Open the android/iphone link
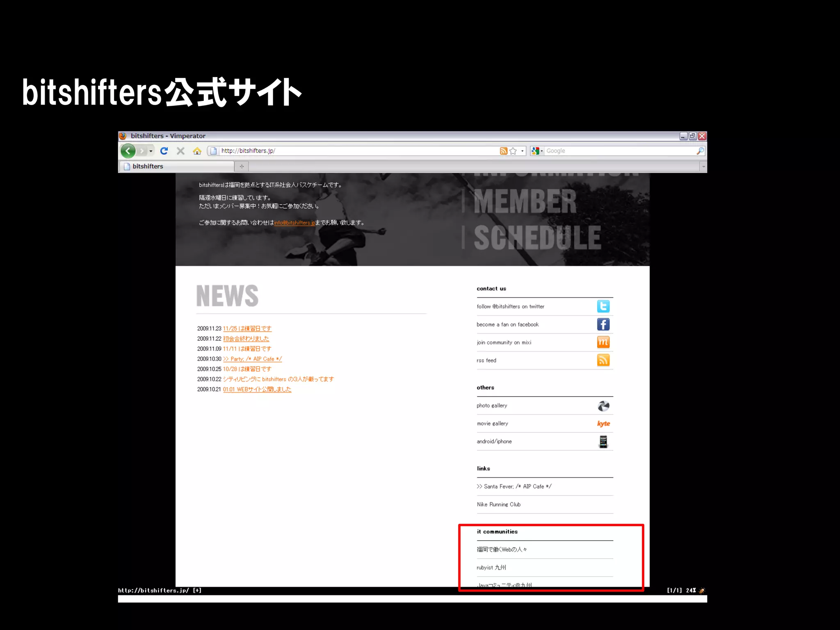 coord(494,442)
